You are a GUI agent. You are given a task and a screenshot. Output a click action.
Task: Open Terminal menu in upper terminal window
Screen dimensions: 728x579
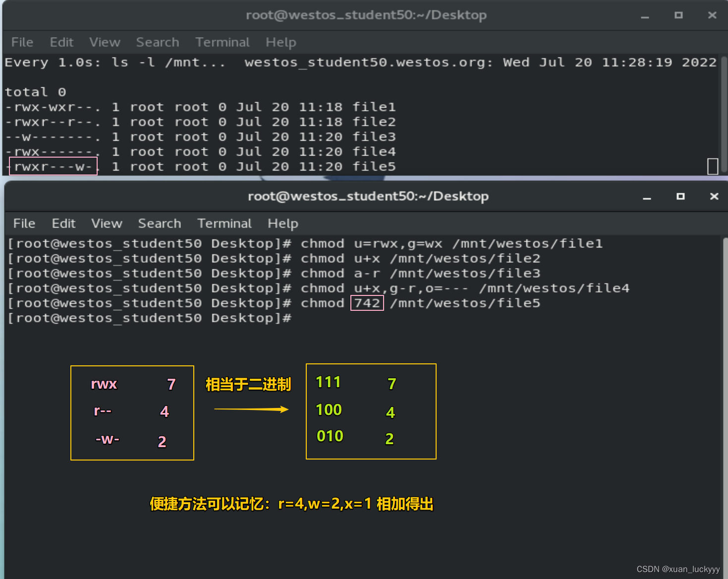pos(223,42)
